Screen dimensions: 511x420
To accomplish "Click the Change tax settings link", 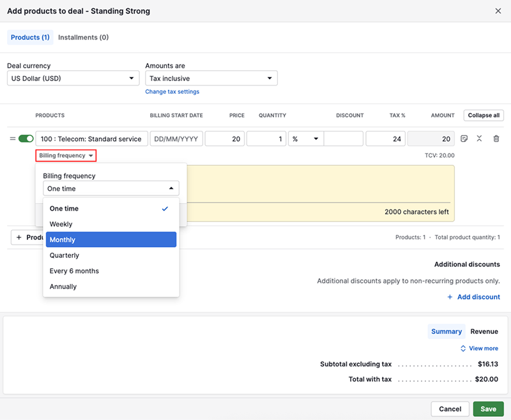I will [x=172, y=92].
